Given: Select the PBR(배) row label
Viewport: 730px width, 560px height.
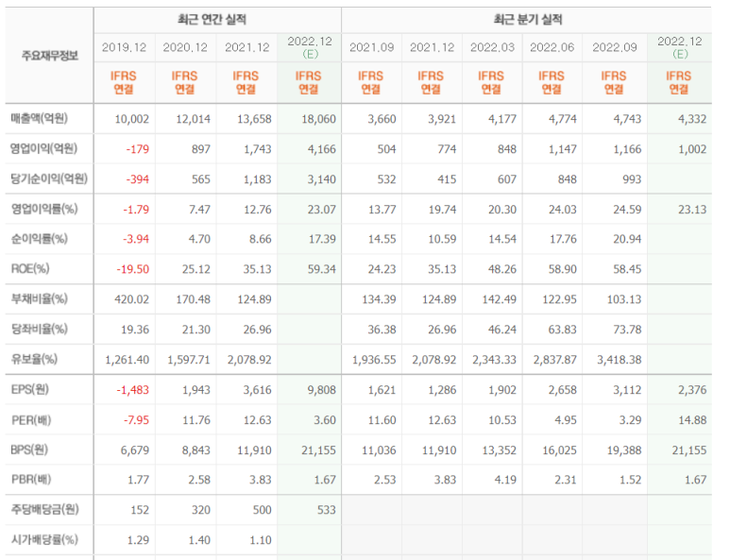Looking at the screenshot, I should coord(31,480).
